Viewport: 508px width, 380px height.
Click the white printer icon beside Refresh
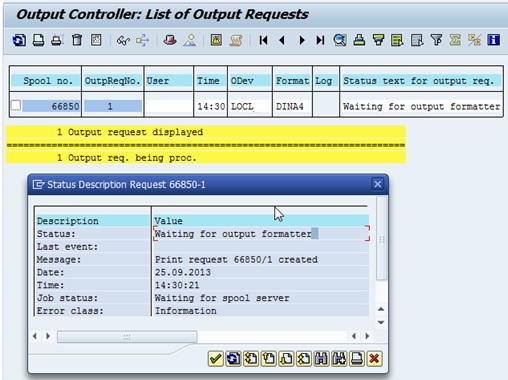click(x=38, y=40)
